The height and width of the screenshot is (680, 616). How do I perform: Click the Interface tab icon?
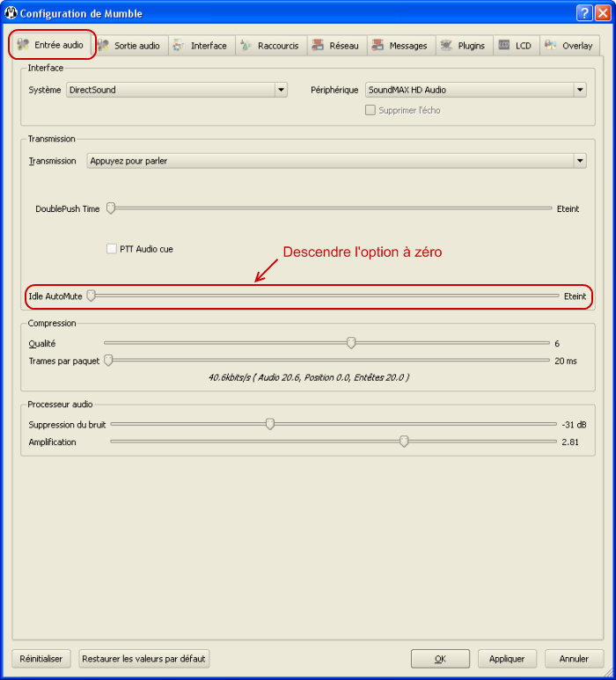(179, 45)
